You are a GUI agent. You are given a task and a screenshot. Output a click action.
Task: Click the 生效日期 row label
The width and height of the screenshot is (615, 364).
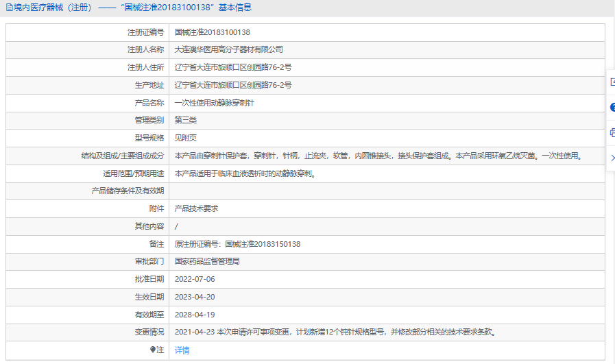pyautogui.click(x=149, y=297)
